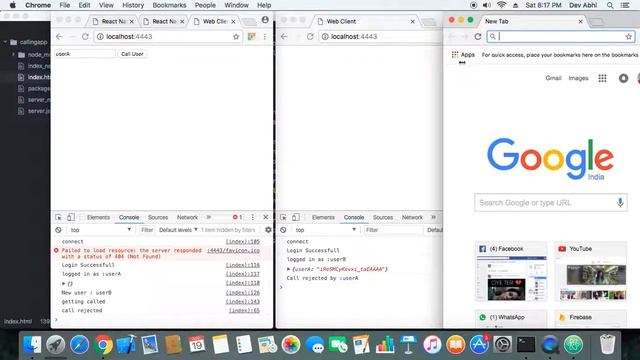The height and width of the screenshot is (360, 640).
Task: Select the New Tab tab in right window
Action: pyautogui.click(x=532, y=21)
